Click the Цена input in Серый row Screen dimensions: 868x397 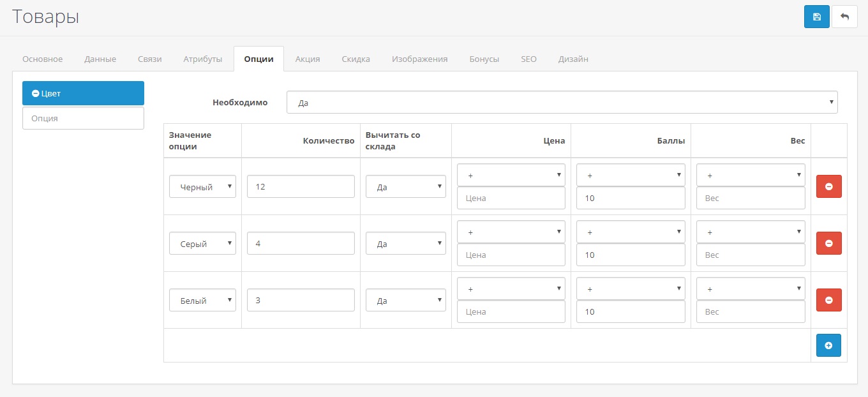tap(511, 255)
